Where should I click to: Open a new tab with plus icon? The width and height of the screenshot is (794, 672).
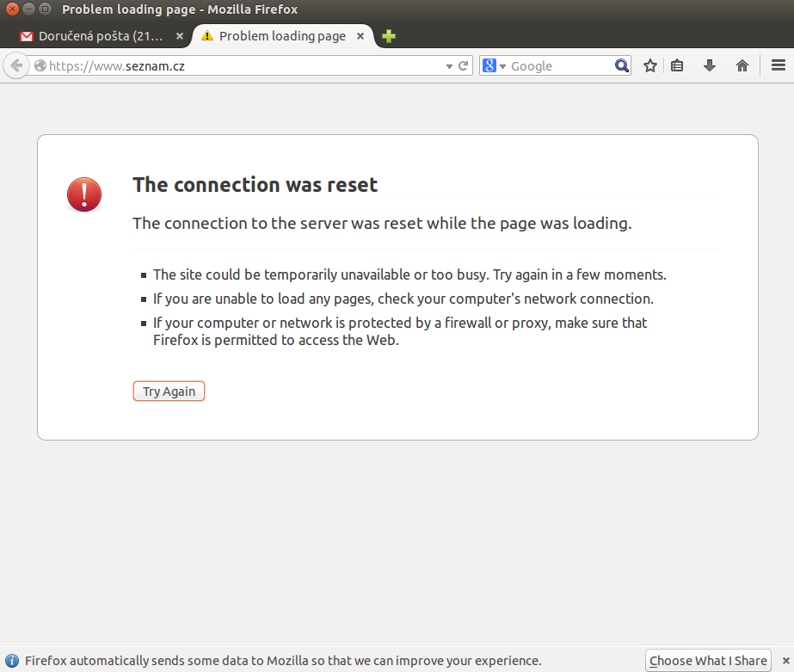(388, 36)
